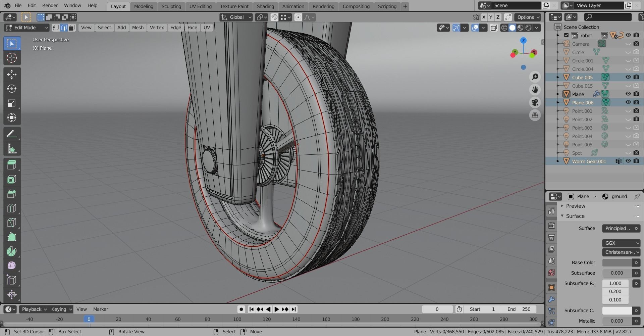The width and height of the screenshot is (644, 336).
Task: Play the animation
Action: [276, 309]
